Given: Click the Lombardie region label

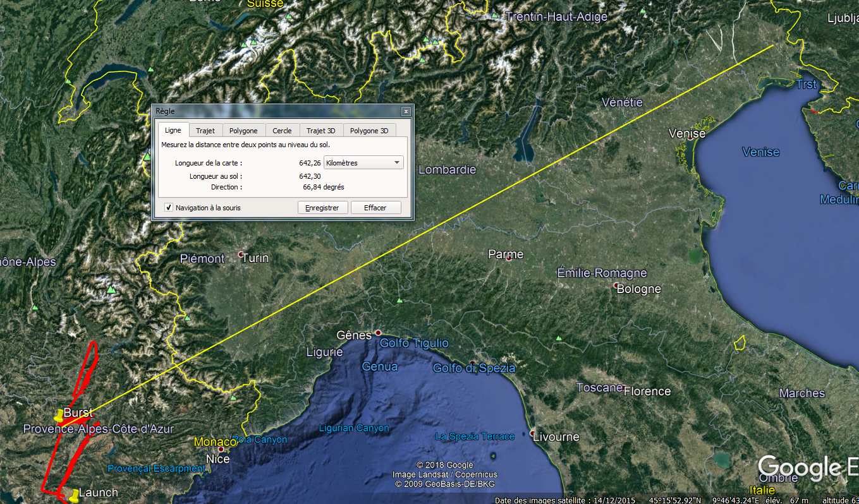Looking at the screenshot, I should (448, 170).
